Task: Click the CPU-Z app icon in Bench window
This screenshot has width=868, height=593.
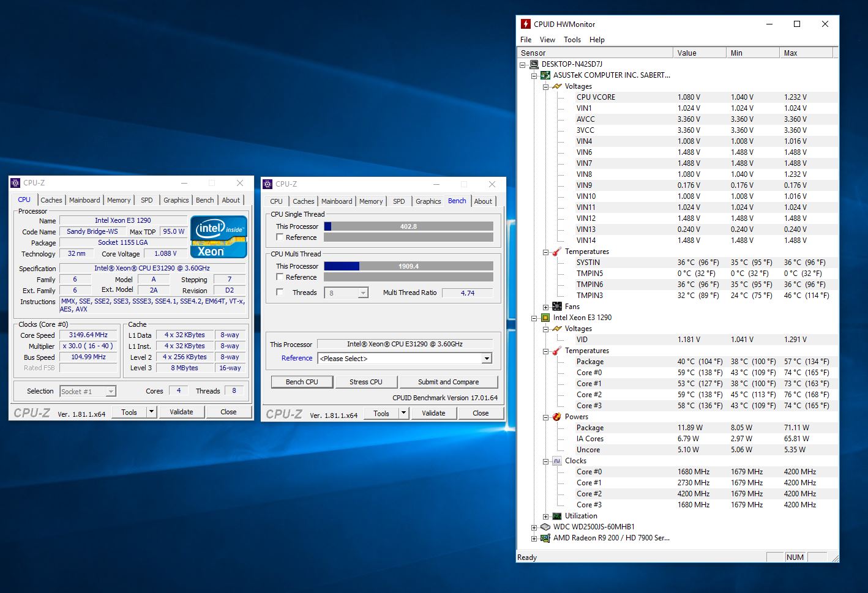Action: 268,184
